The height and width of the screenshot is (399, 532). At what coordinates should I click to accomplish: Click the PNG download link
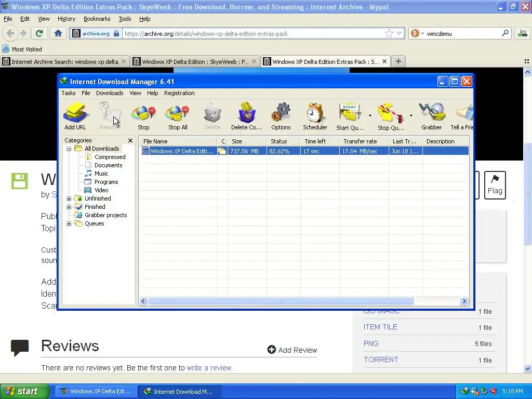[x=371, y=343]
